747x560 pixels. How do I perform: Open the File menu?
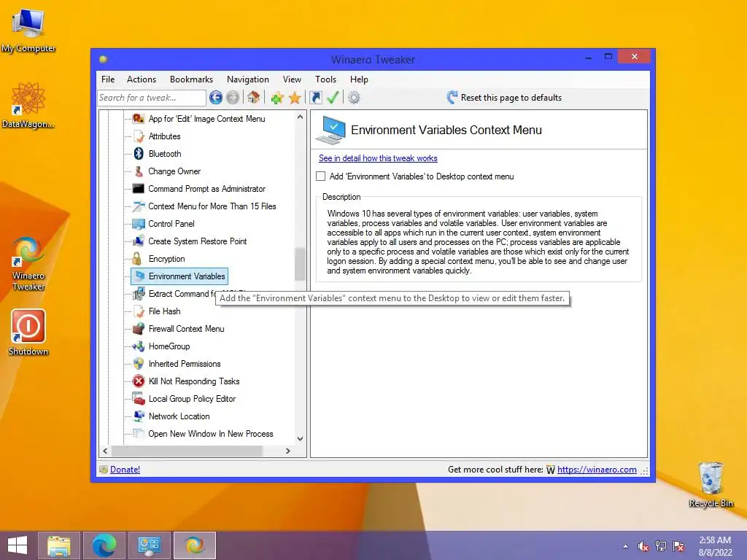click(108, 79)
